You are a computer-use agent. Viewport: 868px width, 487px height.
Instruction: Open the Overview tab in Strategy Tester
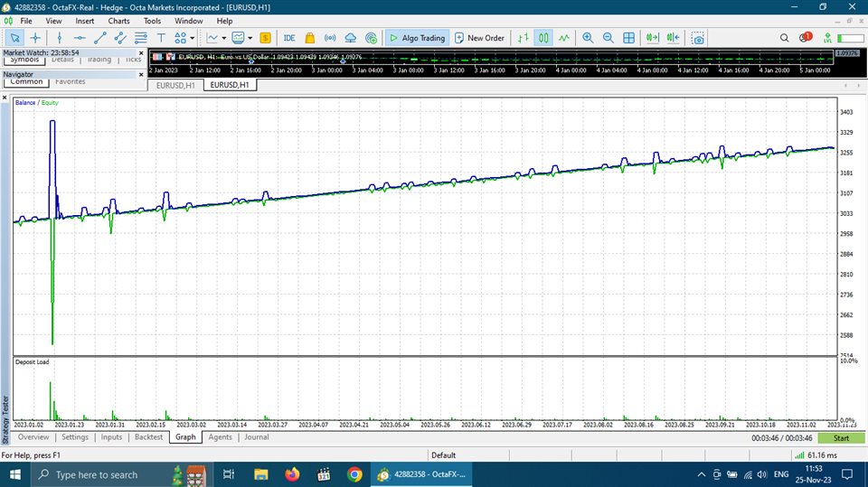pyautogui.click(x=33, y=437)
